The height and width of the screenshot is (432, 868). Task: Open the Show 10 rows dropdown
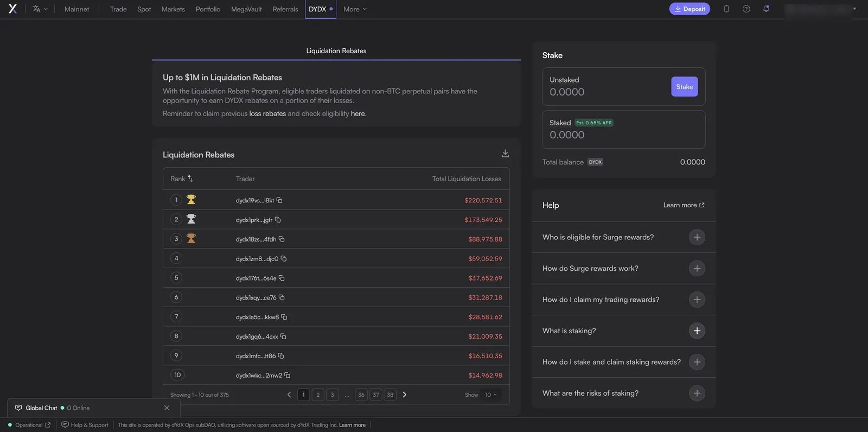coord(491,395)
